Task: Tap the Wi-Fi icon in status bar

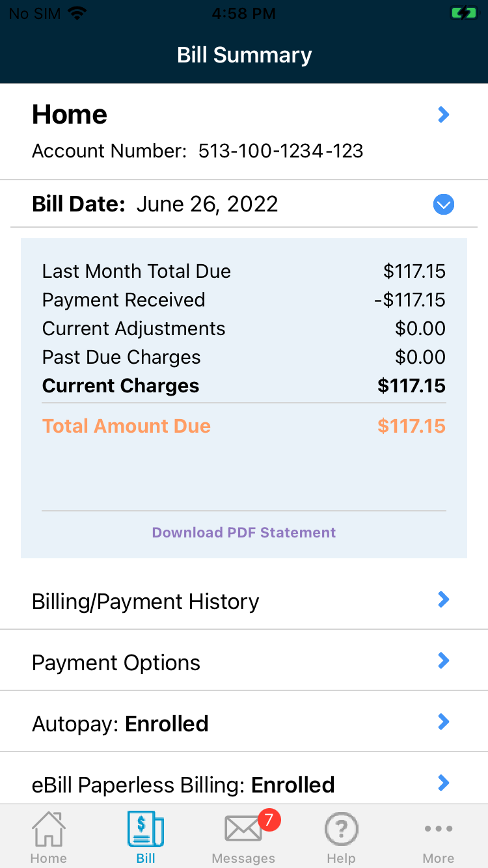Action: point(77,14)
